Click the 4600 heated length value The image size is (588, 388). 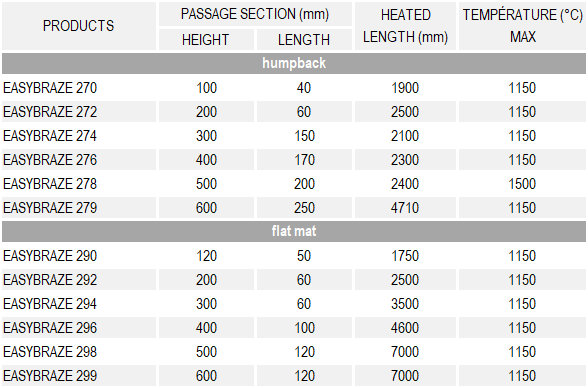pos(405,328)
